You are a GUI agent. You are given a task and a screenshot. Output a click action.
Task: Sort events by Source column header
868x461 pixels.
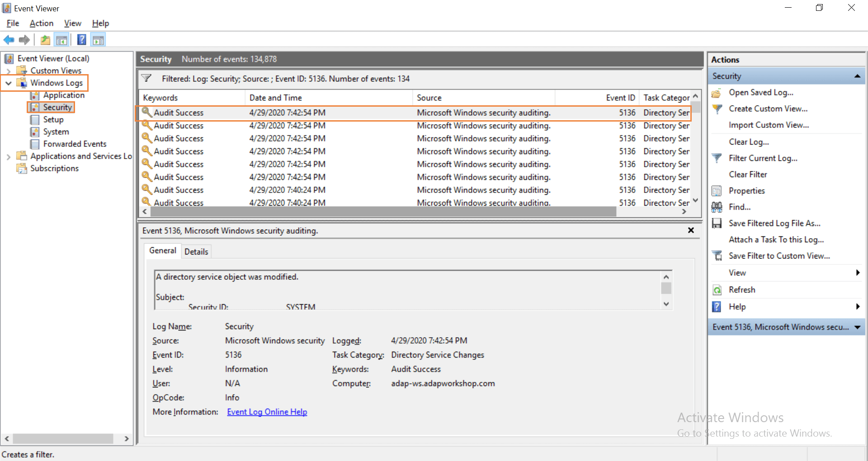pos(484,98)
